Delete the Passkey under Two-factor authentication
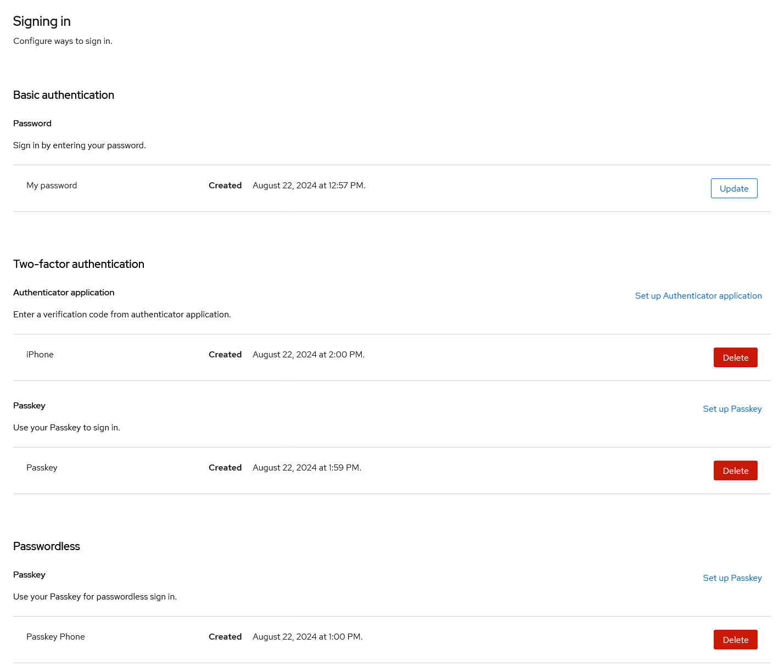The image size is (784, 672). pos(735,471)
